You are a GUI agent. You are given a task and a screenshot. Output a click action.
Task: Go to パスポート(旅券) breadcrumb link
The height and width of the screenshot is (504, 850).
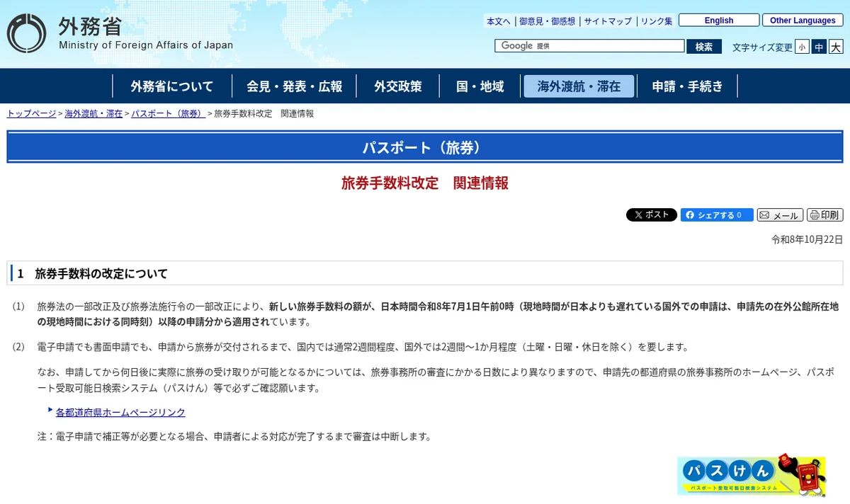169,113
